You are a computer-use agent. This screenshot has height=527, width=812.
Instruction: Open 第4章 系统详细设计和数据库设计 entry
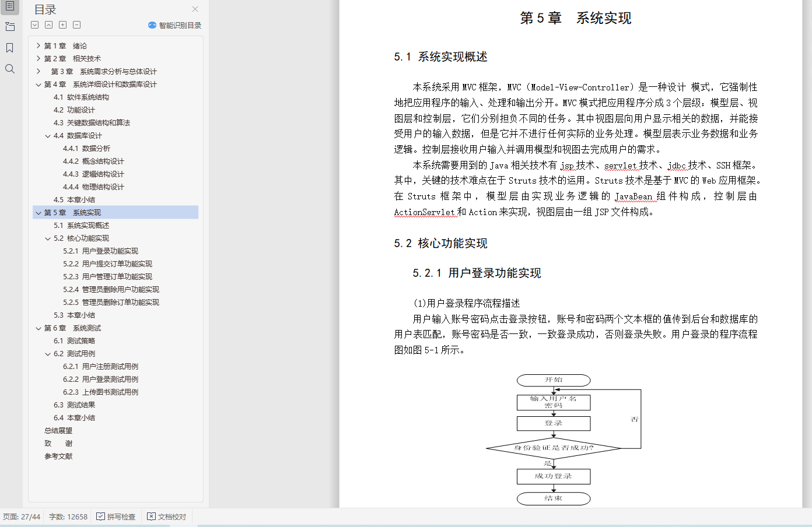(x=100, y=84)
